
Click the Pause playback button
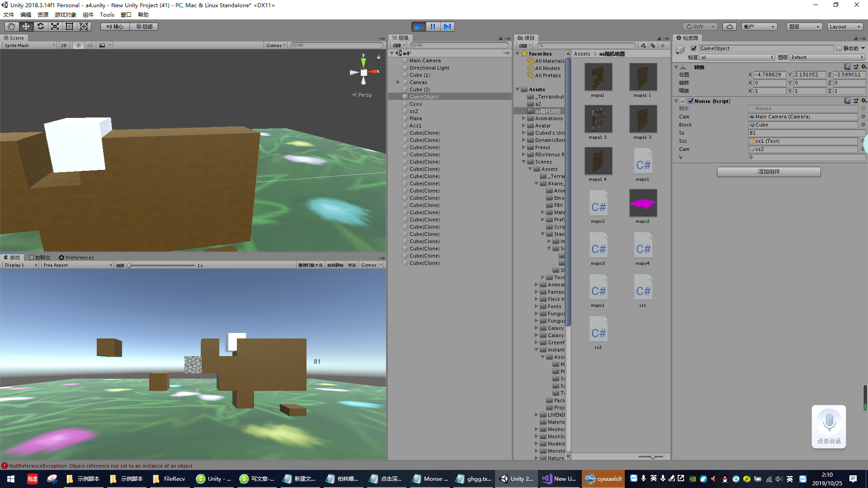[433, 27]
